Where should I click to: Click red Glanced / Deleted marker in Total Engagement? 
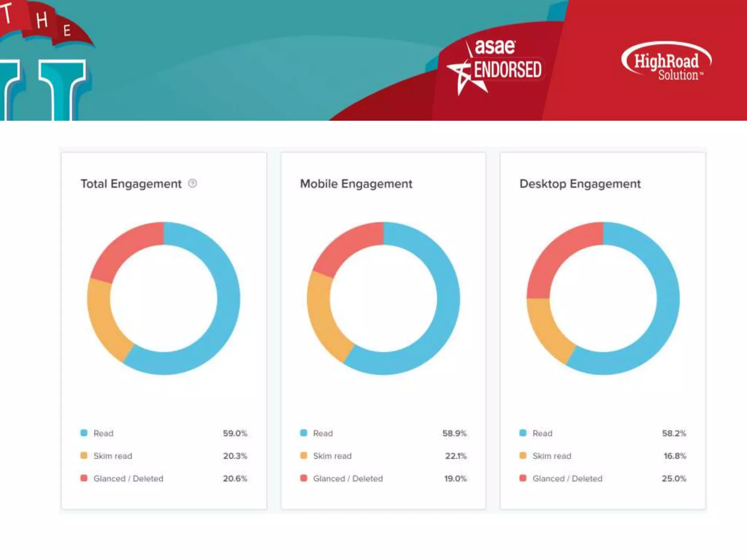pos(84,478)
